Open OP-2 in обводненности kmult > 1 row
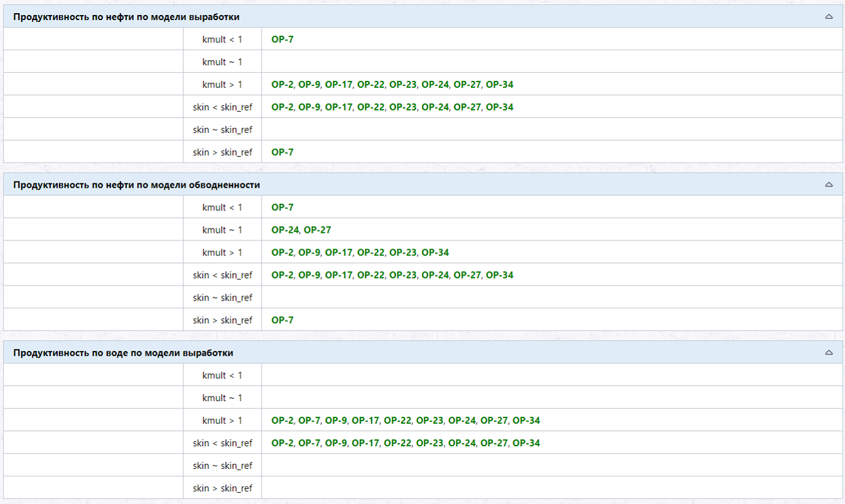Viewport: 845px width, 504px height. pos(283,252)
